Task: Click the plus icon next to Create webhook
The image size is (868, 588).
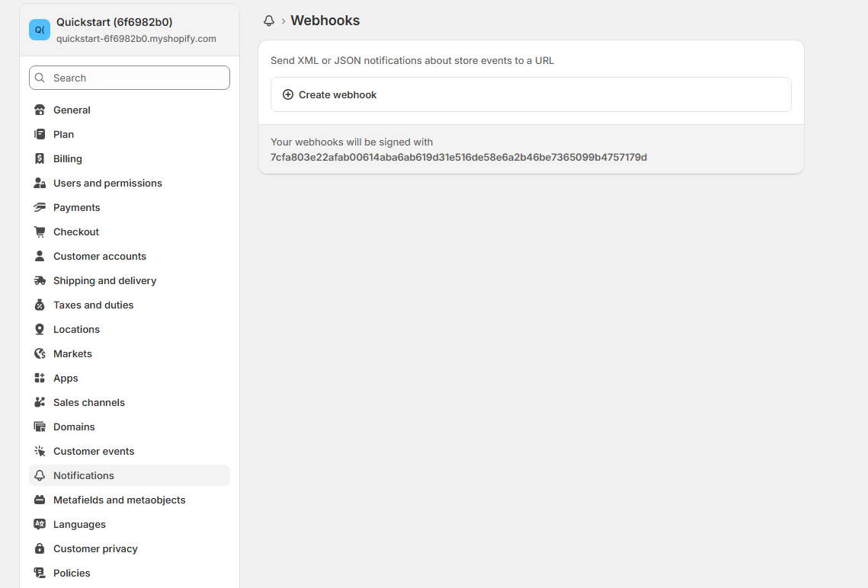Action: [287, 94]
